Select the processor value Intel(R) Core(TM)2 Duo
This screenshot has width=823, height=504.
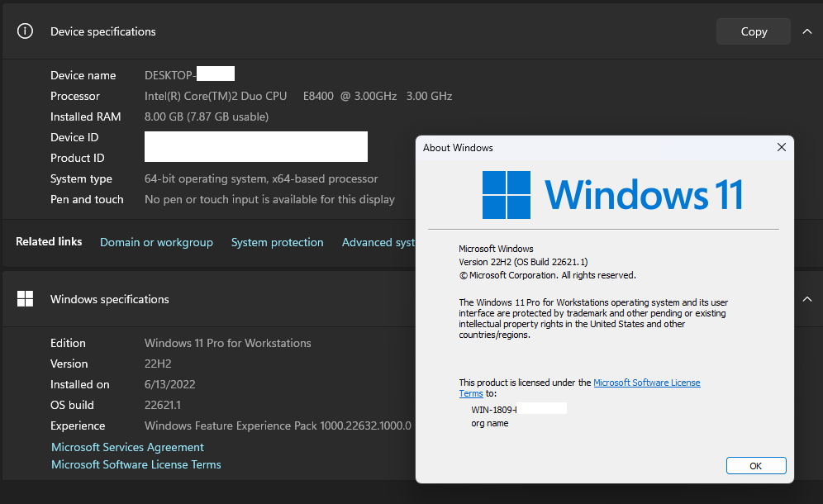pyautogui.click(x=298, y=96)
